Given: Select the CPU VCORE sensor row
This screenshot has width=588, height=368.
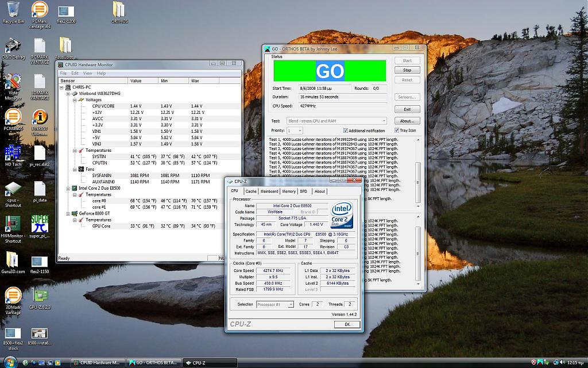Looking at the screenshot, I should [150, 106].
